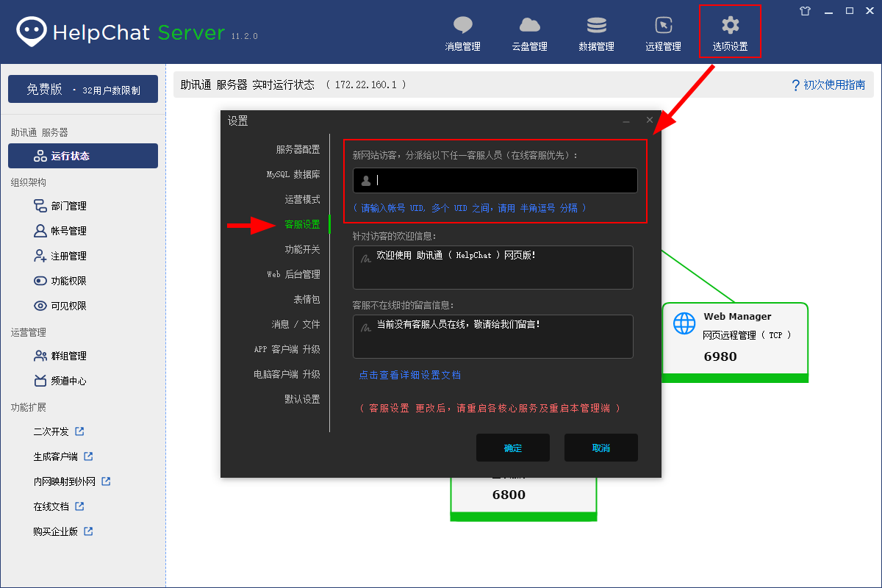
Task: Click external link icon beside 在线文档
Action: tap(79, 506)
